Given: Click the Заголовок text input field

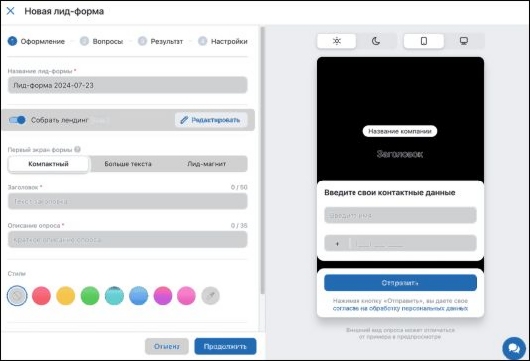Looking at the screenshot, I should pos(128,201).
